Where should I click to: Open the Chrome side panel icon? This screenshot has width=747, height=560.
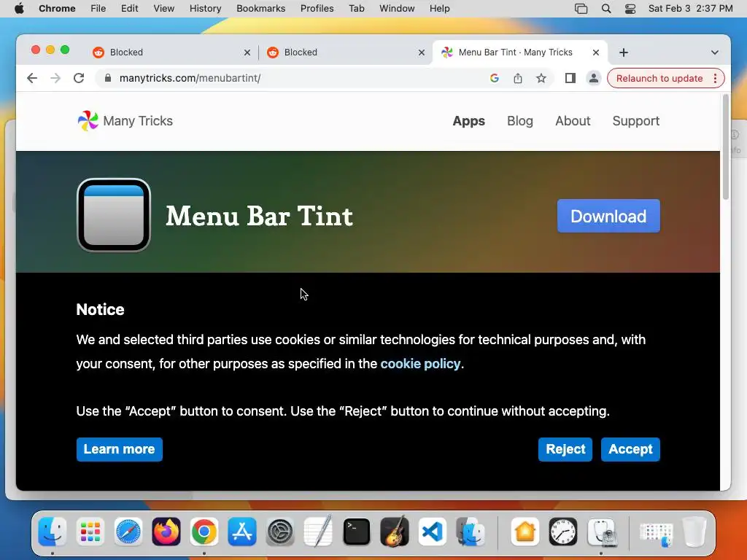[x=570, y=78]
